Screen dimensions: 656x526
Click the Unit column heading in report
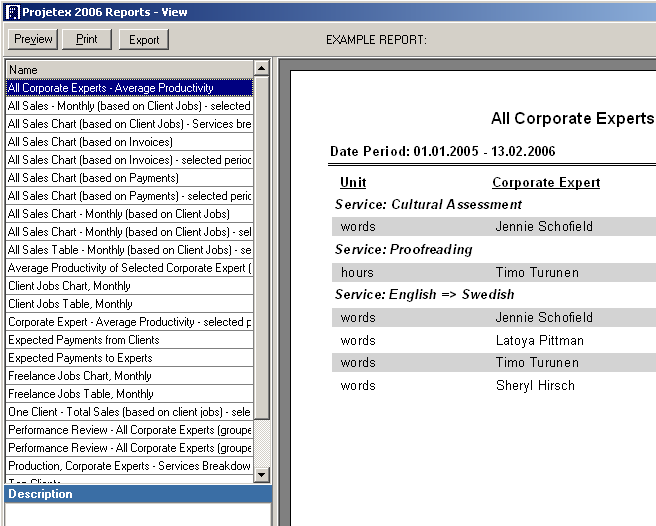point(353,183)
